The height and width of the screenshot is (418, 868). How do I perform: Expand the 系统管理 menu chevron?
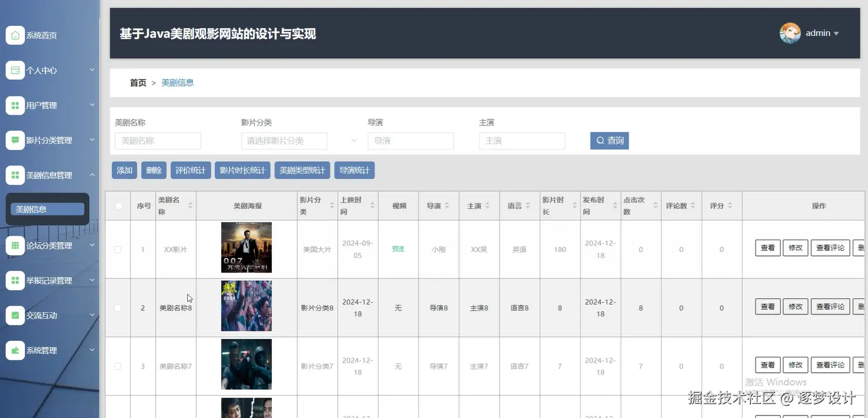92,350
